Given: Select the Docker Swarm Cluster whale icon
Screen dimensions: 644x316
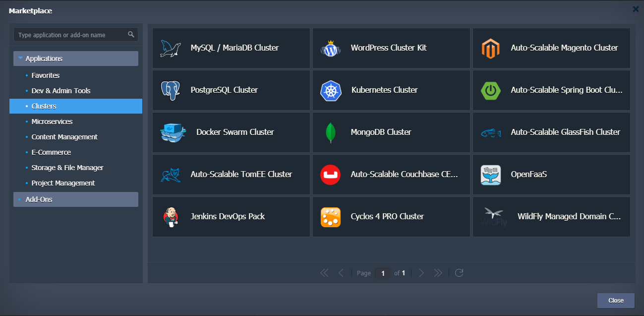Looking at the screenshot, I should tap(173, 132).
